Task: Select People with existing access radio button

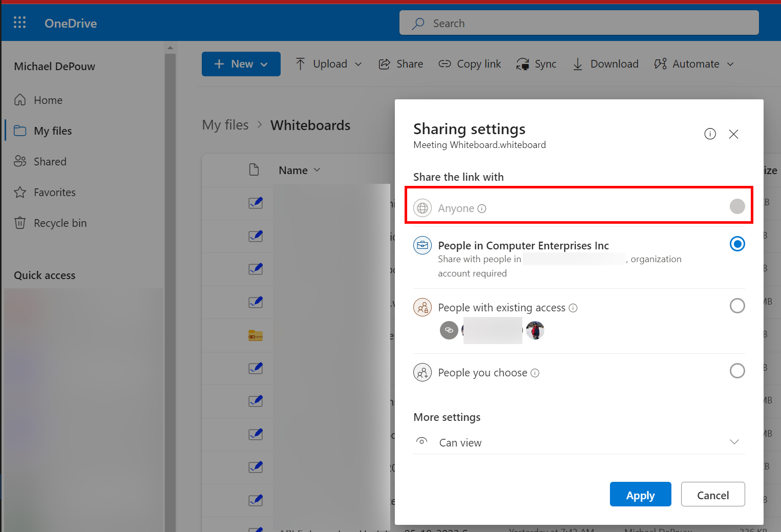Action: 737,306
